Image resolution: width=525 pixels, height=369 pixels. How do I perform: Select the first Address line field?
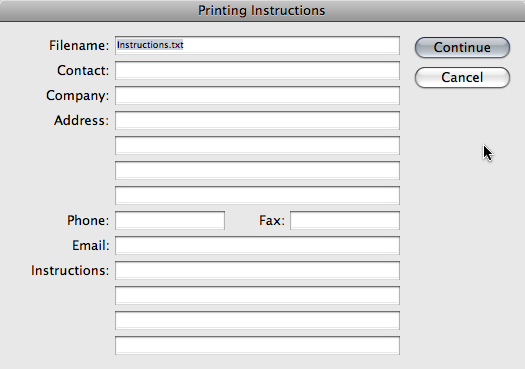click(257, 120)
